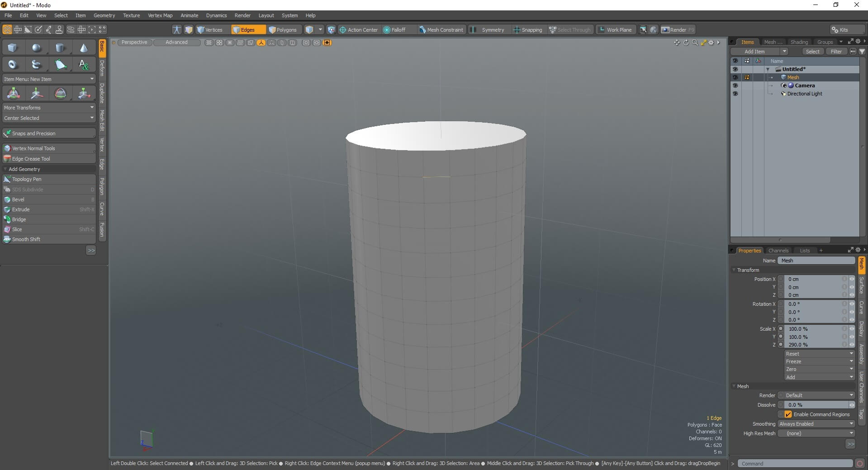Activate the Slice tool

[17, 229]
